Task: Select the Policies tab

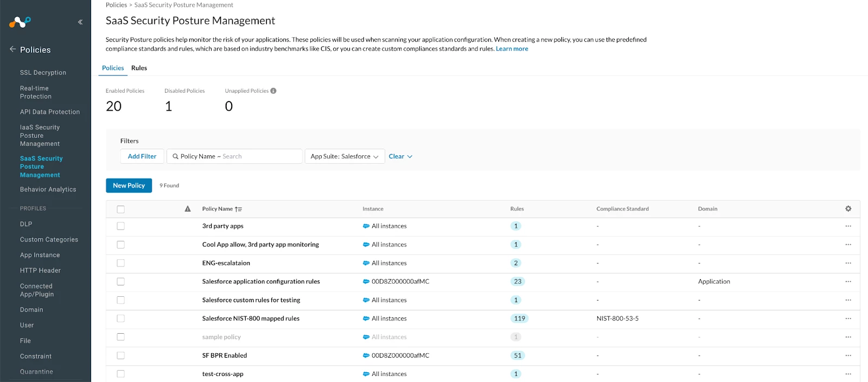Action: [113, 68]
